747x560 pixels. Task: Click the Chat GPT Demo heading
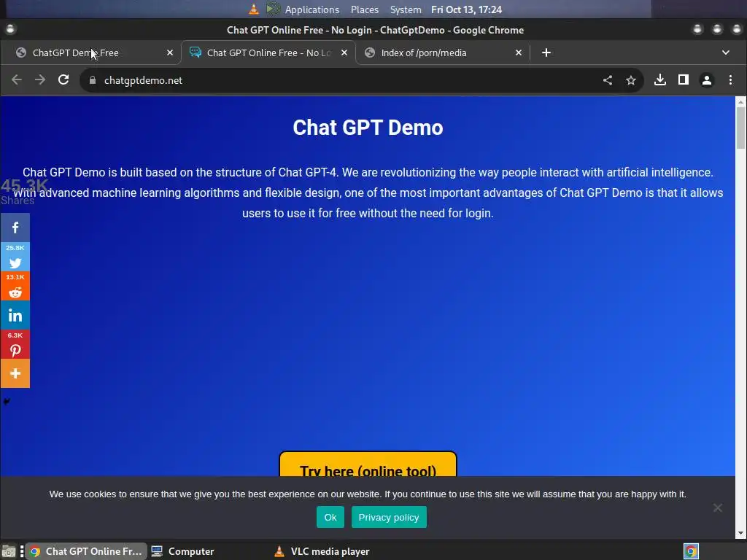coord(368,128)
